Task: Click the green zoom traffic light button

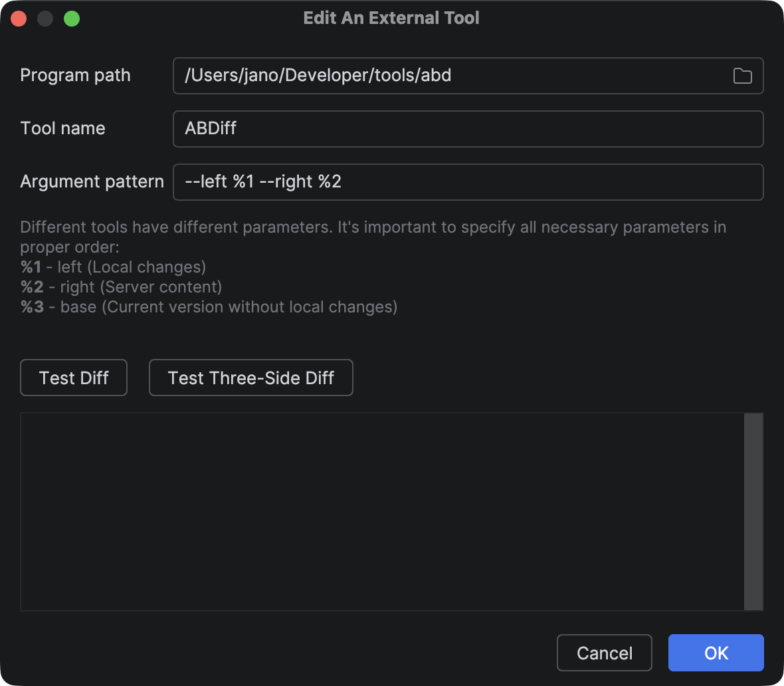Action: pyautogui.click(x=72, y=19)
